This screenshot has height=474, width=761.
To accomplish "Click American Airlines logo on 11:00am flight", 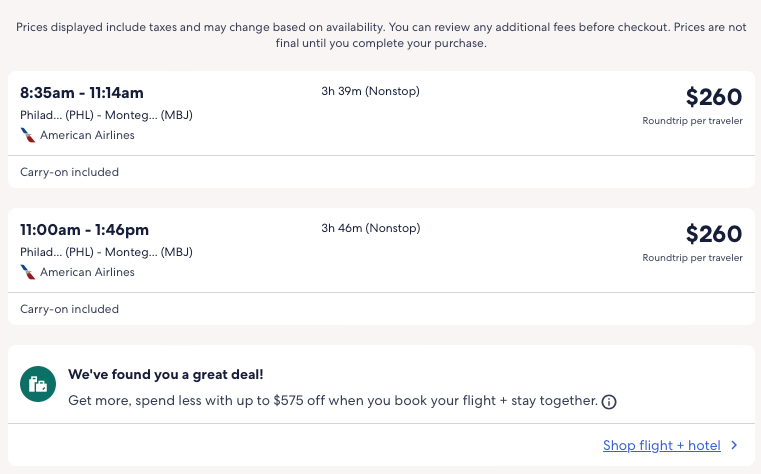I will (x=27, y=272).
